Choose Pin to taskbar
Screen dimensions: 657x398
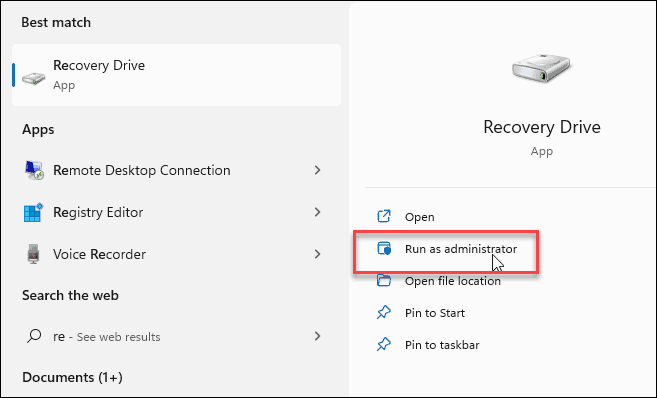pyautogui.click(x=442, y=345)
